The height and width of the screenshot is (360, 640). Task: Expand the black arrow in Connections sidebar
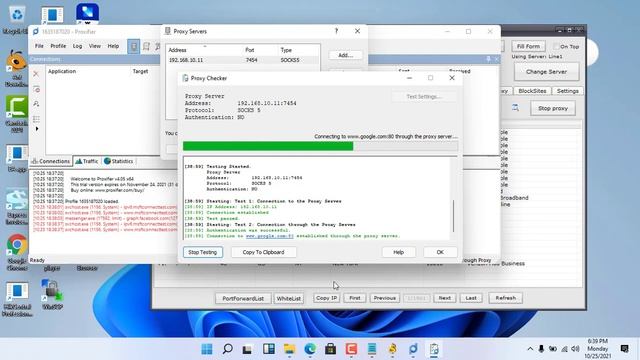pyautogui.click(x=37, y=129)
